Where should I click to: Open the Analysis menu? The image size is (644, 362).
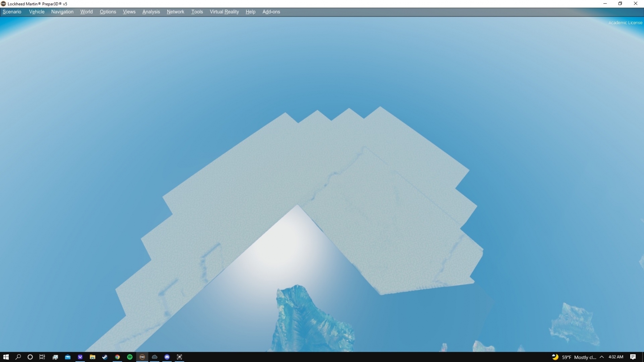coord(151,12)
